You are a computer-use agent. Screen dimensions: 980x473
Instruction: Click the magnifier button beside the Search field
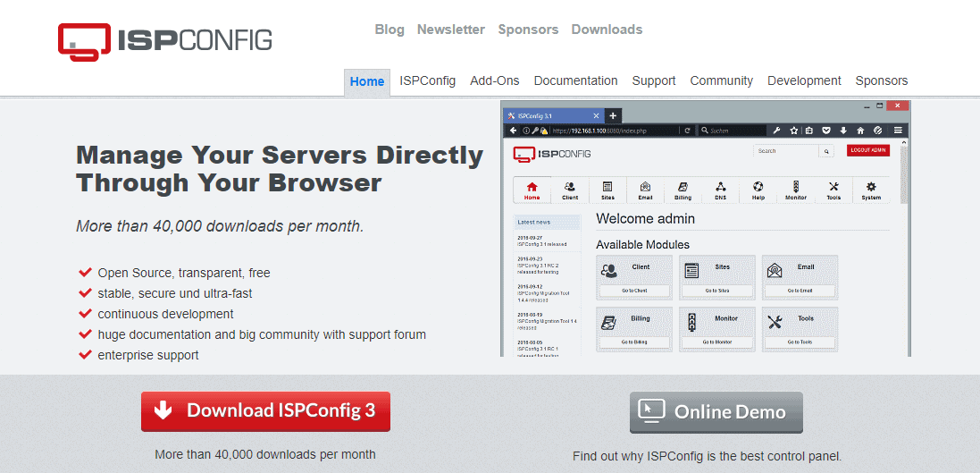[826, 151]
